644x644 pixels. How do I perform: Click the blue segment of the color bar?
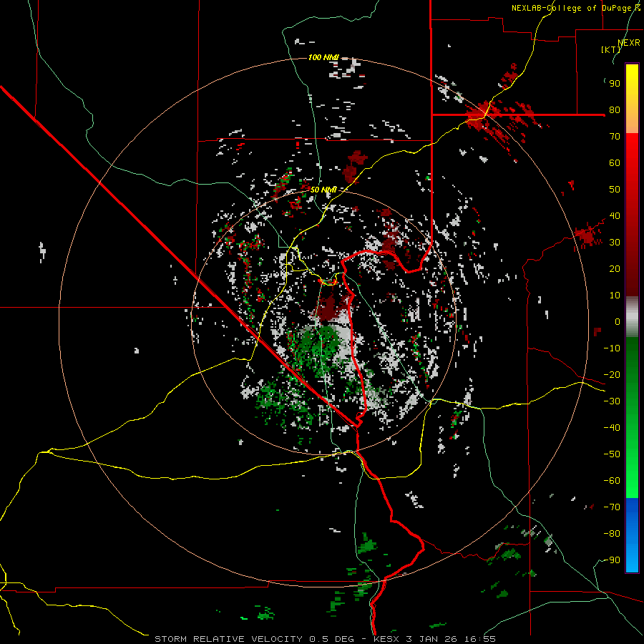point(632,535)
